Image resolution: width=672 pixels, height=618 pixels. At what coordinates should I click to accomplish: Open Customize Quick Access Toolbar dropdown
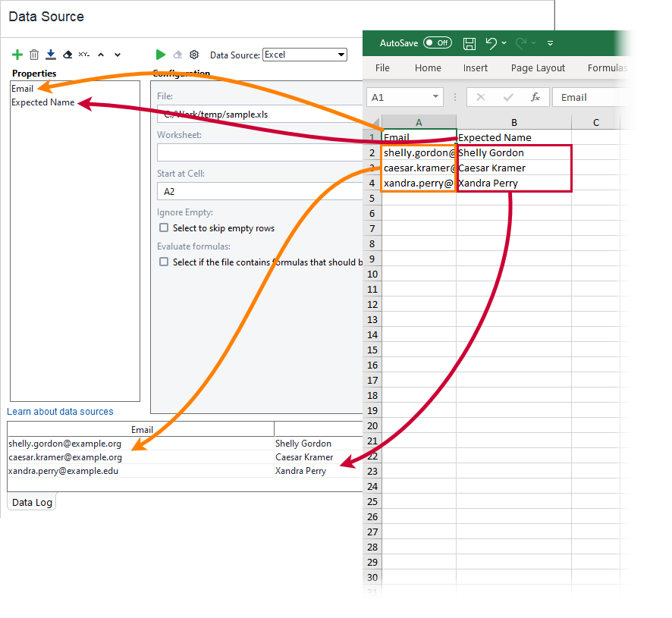(x=550, y=43)
